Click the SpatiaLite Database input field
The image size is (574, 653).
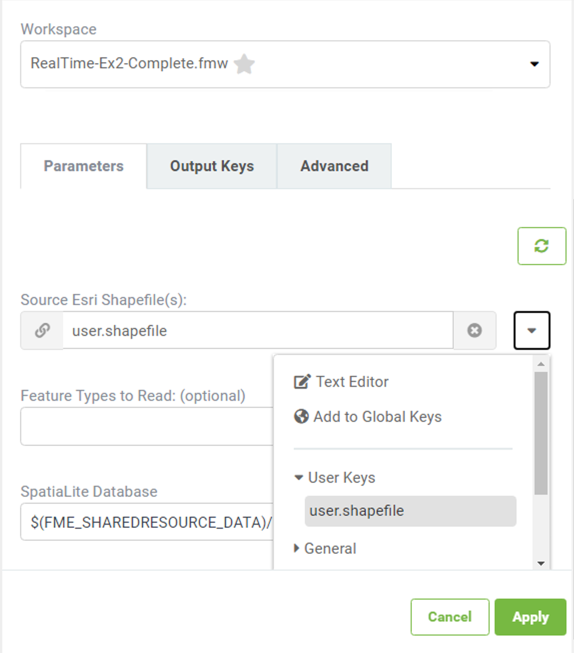[147, 522]
